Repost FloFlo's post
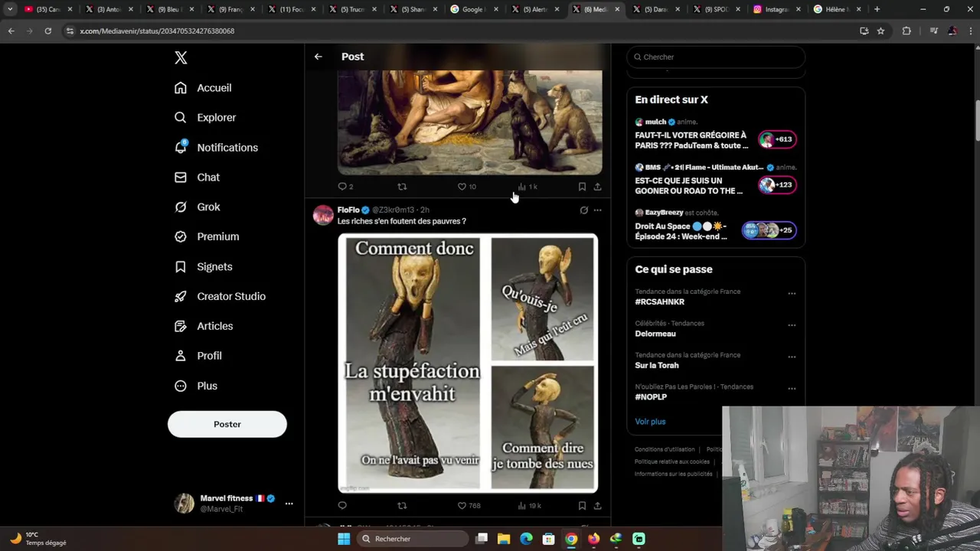 (x=402, y=506)
